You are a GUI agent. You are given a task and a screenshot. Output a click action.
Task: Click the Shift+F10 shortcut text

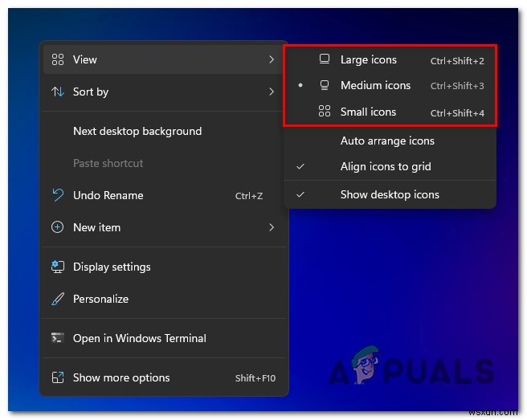pyautogui.click(x=255, y=378)
